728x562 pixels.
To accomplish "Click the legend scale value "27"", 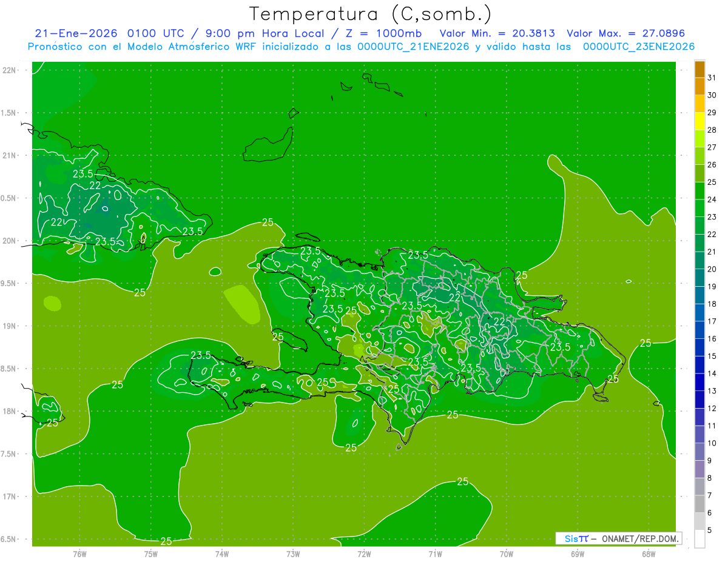I will click(x=712, y=147).
